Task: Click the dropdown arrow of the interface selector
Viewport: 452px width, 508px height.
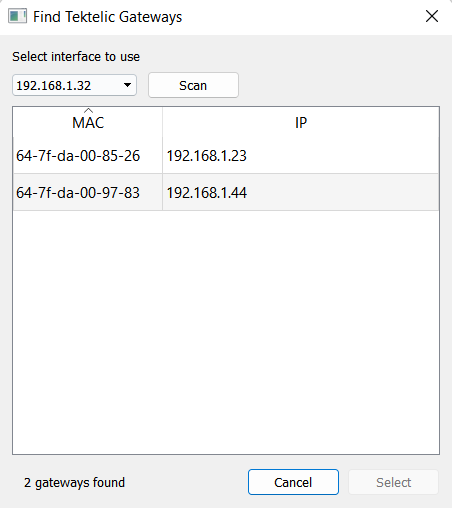Action: pyautogui.click(x=127, y=85)
